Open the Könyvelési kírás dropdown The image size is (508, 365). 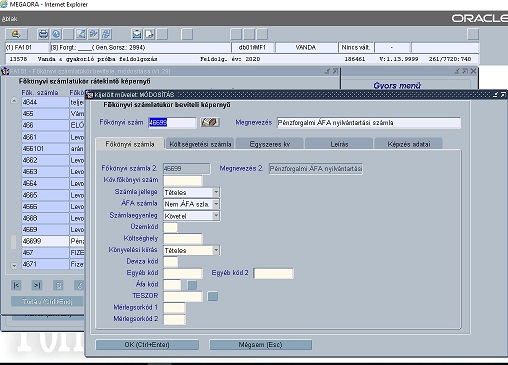click(216, 250)
